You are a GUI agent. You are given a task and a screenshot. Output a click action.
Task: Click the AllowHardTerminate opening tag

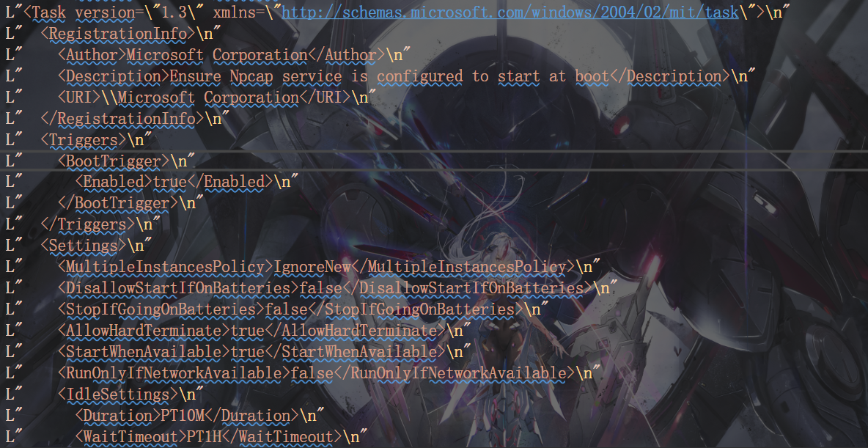tap(144, 331)
